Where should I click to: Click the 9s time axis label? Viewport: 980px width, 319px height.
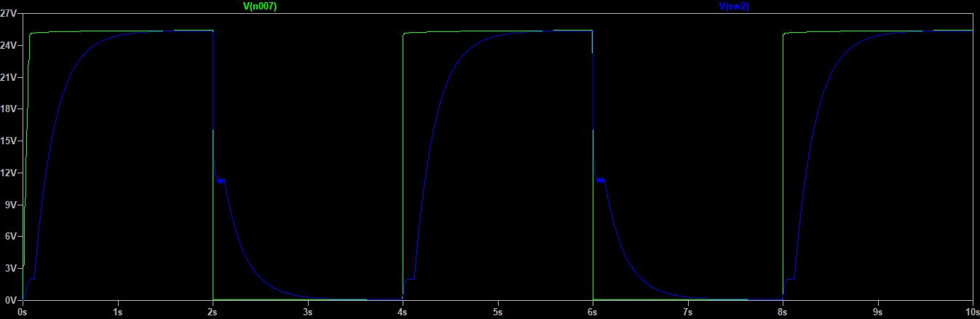coord(877,312)
